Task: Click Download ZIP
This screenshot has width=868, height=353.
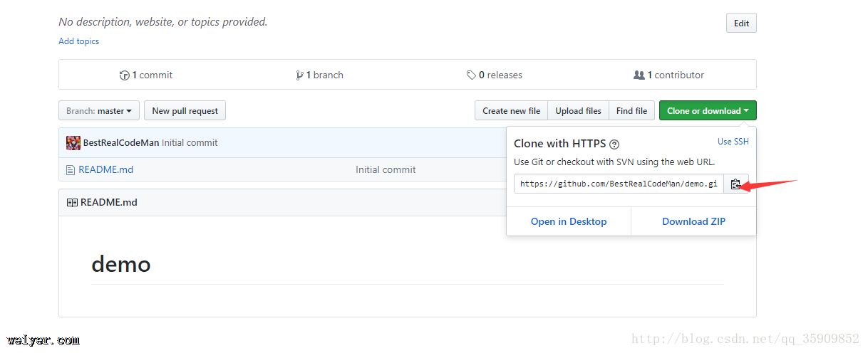Action: [x=693, y=221]
